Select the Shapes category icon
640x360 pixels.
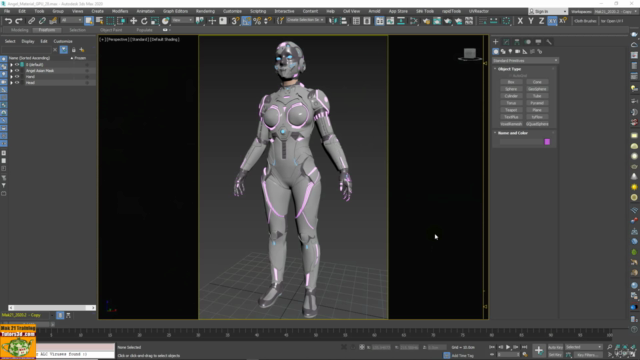pos(503,51)
